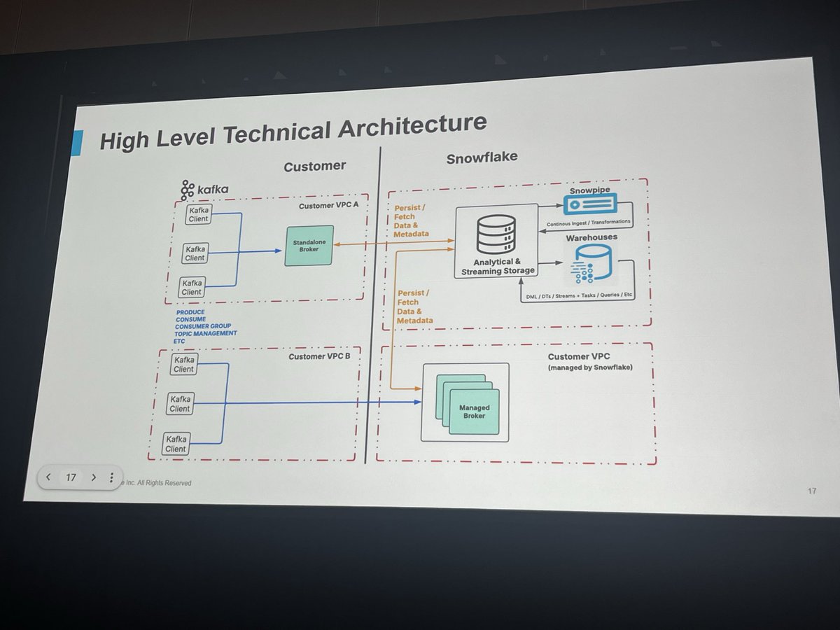
Task: Click the blue "ETC" text under TOPIC MANAGEMENT
Action: click(x=178, y=342)
